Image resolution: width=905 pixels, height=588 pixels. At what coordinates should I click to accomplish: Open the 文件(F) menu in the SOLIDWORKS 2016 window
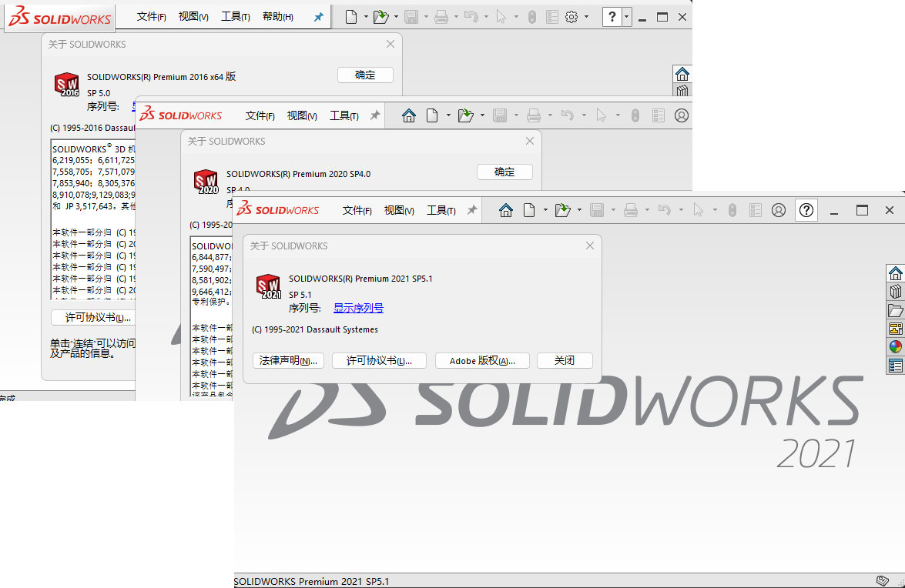click(x=151, y=17)
